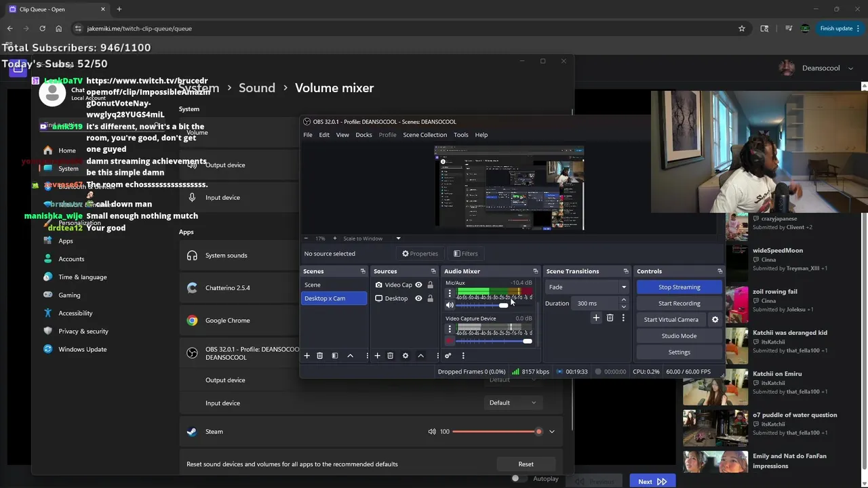This screenshot has height=488, width=868.
Task: Add a new scene in OBS Scenes dock
Action: click(307, 356)
